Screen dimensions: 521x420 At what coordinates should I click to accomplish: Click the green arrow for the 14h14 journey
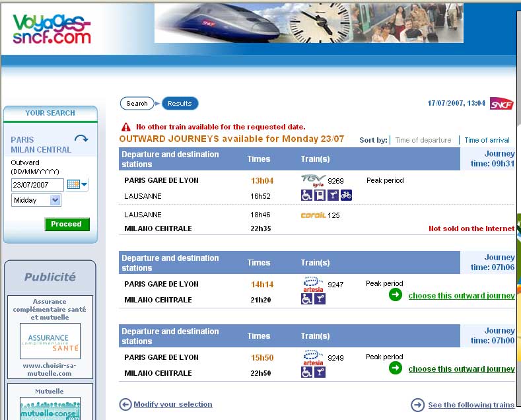coord(396,295)
